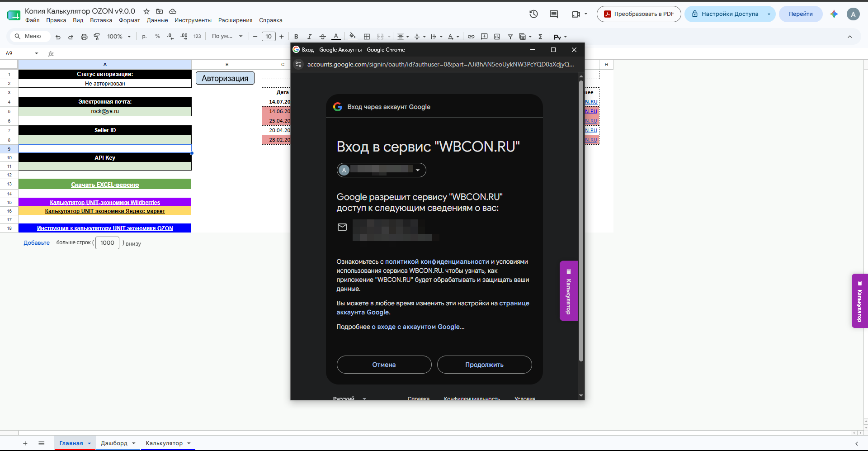
Task: Open version history clock icon
Action: coord(533,14)
